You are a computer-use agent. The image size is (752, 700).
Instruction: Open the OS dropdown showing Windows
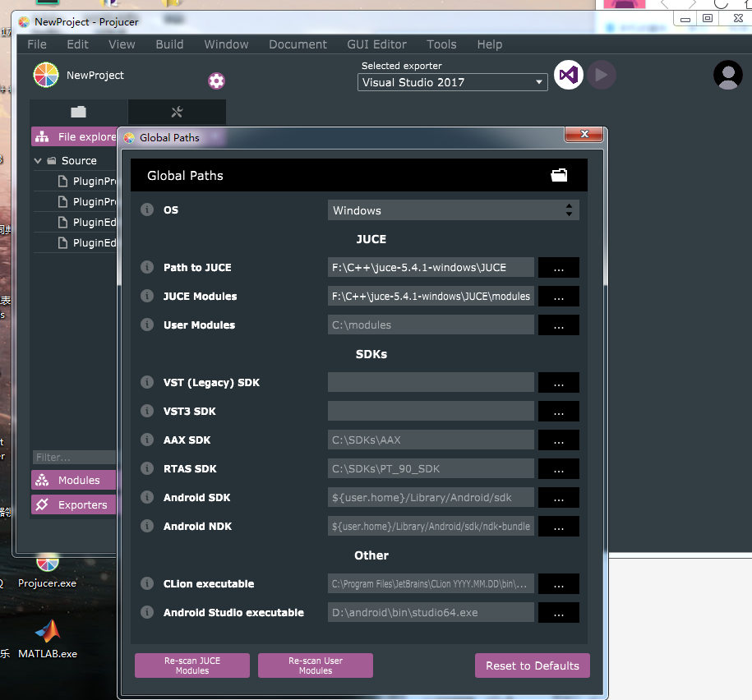453,210
